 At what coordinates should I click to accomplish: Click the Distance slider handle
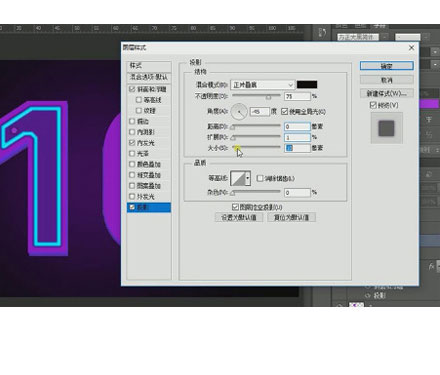(x=233, y=127)
